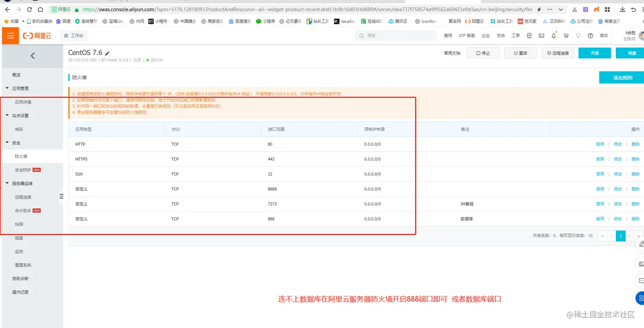Collapse the 服务器运维 section
Image resolution: width=644 pixels, height=328 pixels.
7,184
